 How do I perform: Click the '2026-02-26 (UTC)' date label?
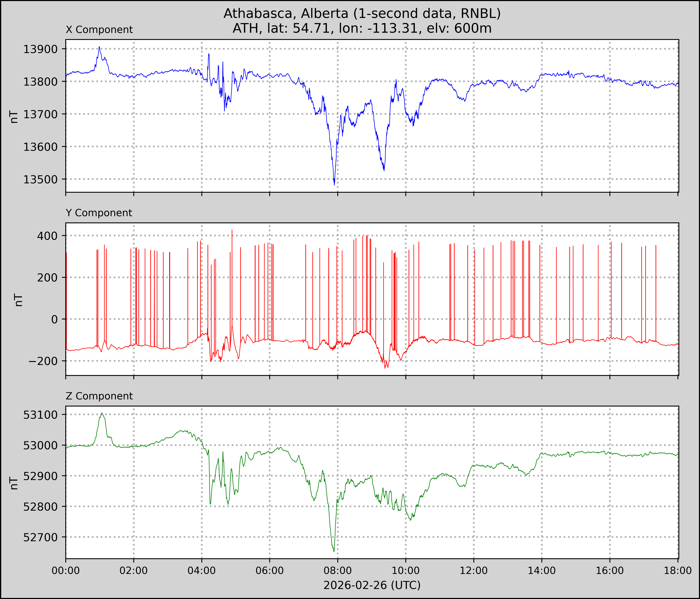click(372, 585)
